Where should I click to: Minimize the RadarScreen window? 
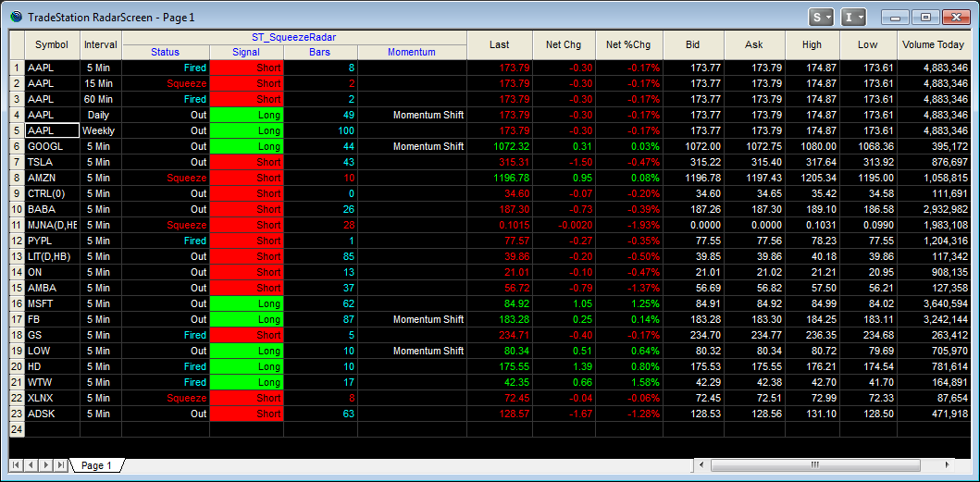coord(895,18)
